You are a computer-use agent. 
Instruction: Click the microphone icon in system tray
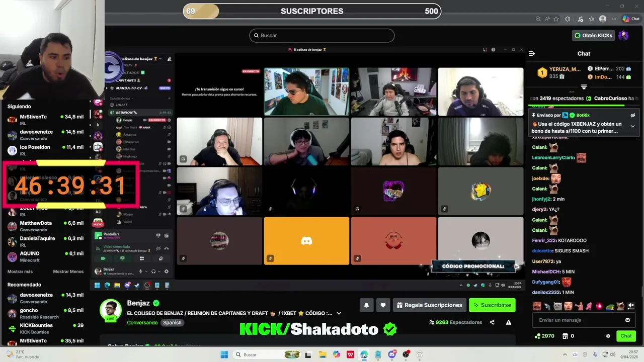[595, 354]
